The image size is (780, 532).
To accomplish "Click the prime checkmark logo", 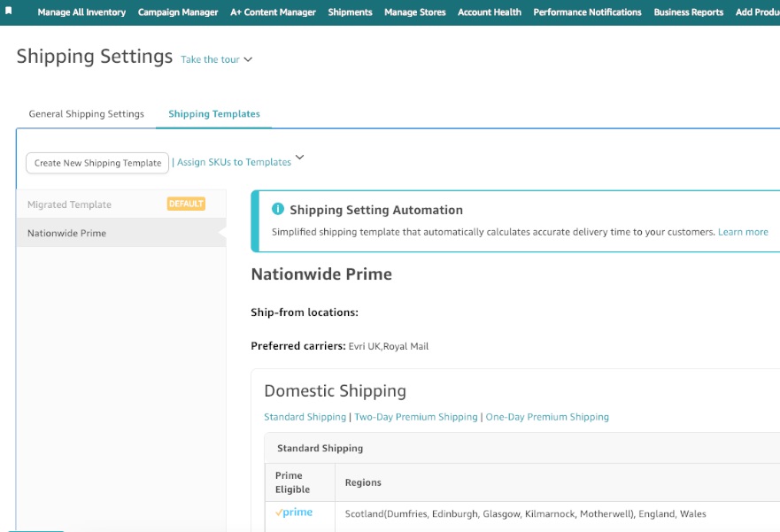I will (293, 513).
